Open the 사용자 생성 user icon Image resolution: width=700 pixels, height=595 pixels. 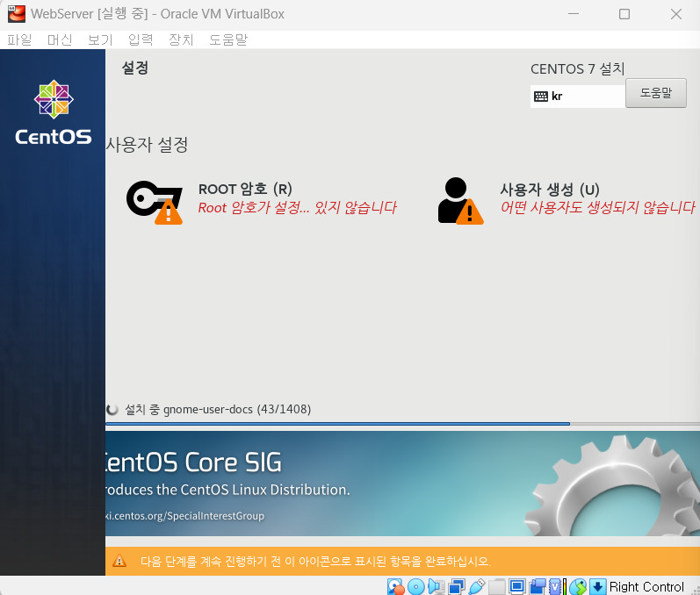(461, 201)
